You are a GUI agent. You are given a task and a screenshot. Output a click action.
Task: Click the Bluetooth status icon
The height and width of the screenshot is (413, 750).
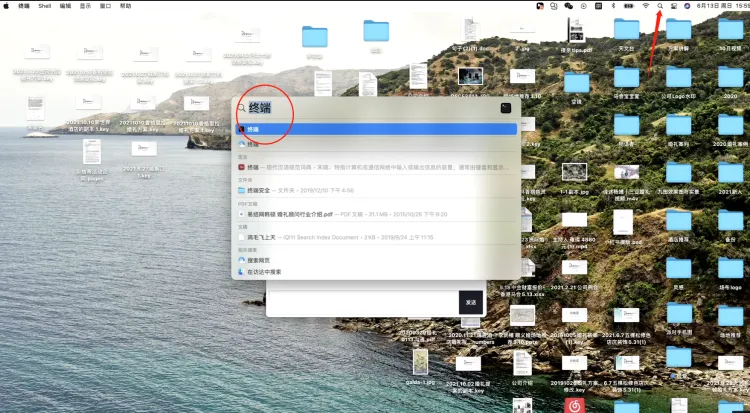coord(613,6)
